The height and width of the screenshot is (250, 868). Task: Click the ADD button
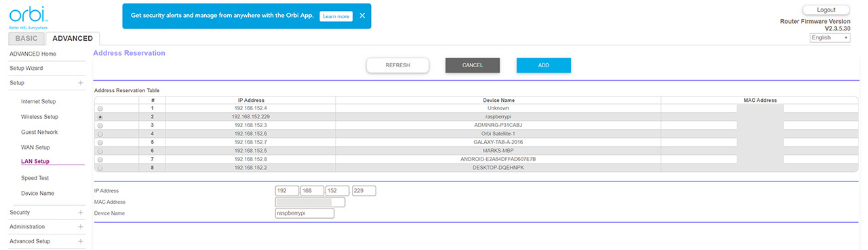pos(544,65)
